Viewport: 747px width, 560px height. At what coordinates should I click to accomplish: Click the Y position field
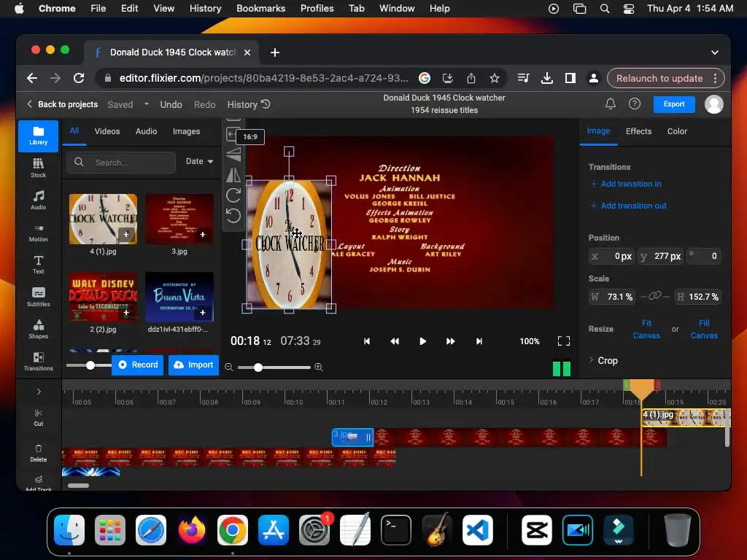click(x=659, y=256)
